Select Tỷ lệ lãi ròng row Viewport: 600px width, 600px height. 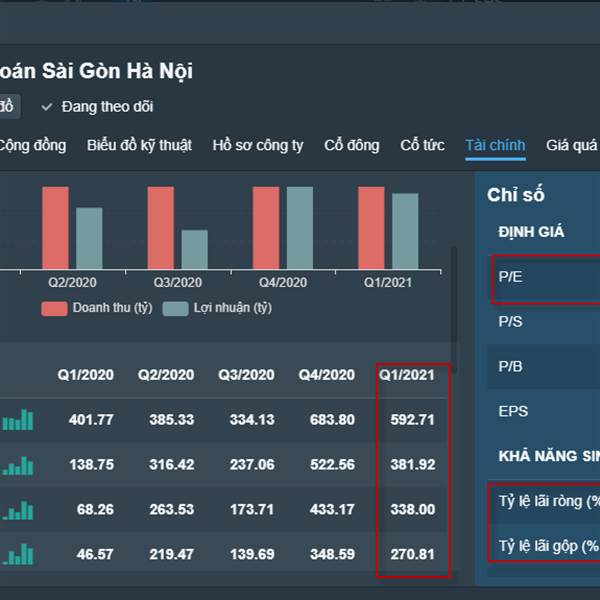coord(544,501)
